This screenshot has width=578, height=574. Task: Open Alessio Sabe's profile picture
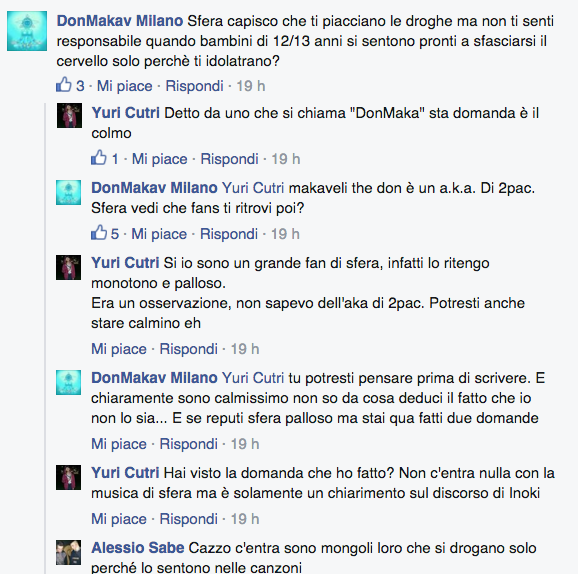tap(69, 553)
